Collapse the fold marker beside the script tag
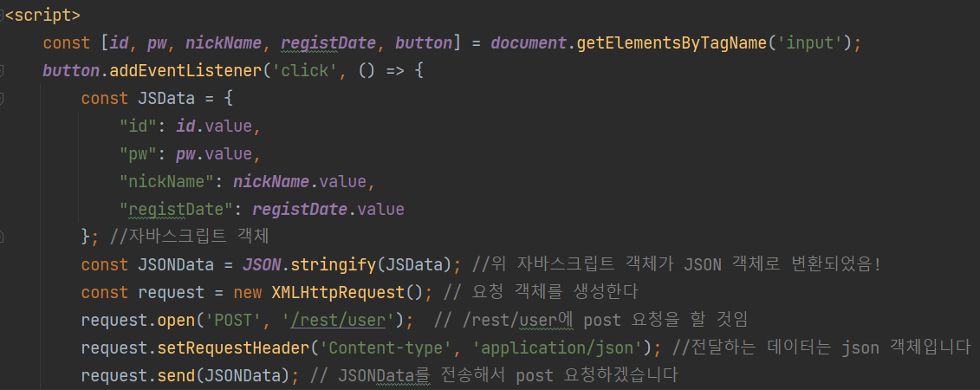Screen dimensions: 980x390 pyautogui.click(x=2, y=15)
